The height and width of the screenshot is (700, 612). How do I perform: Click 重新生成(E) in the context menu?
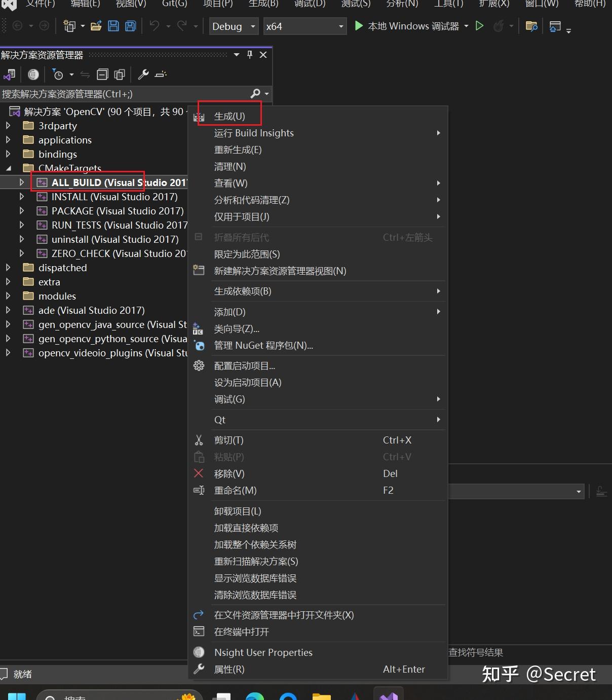(239, 150)
